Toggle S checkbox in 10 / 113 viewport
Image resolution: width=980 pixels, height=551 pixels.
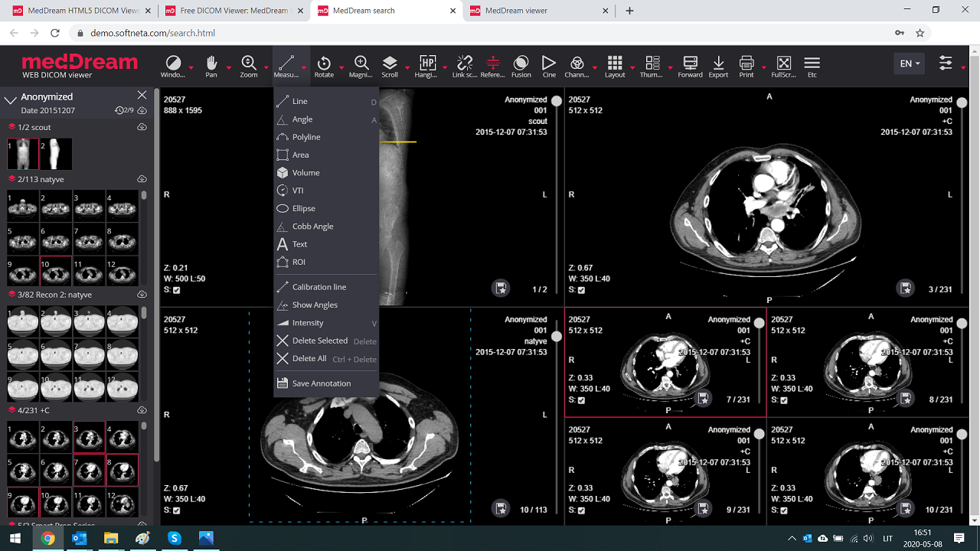tap(177, 510)
